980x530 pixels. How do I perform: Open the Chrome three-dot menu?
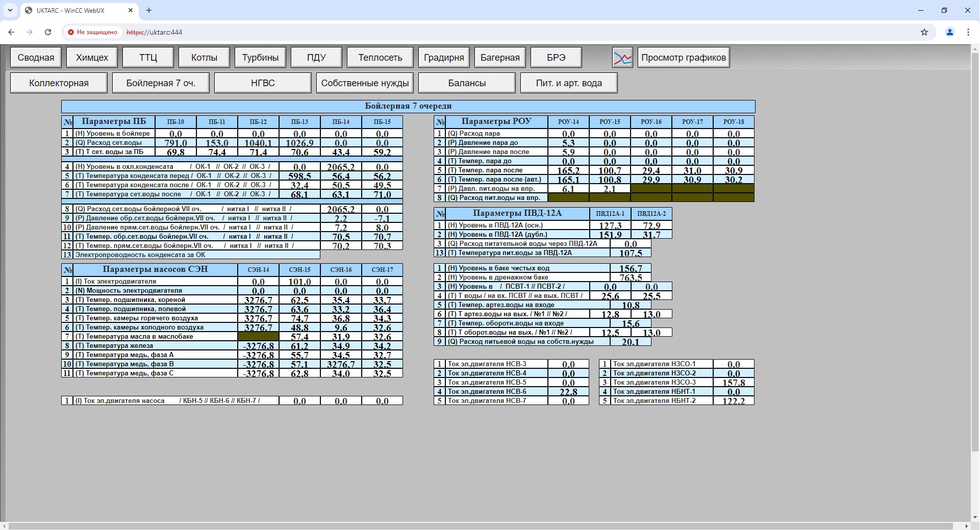point(968,32)
